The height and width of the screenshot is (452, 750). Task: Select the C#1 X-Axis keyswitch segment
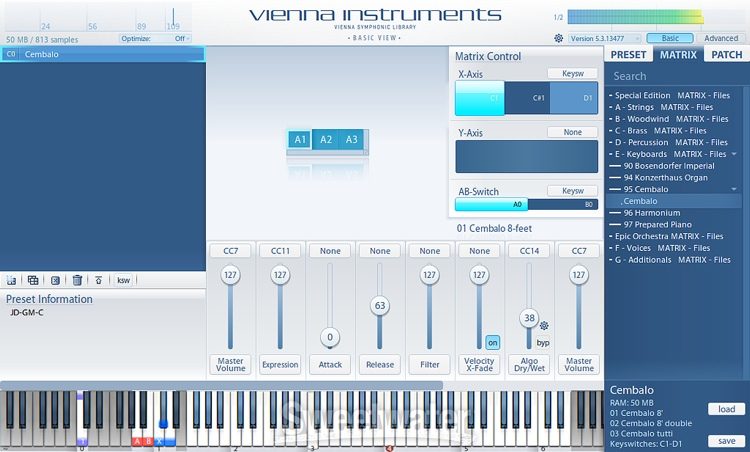[527, 98]
